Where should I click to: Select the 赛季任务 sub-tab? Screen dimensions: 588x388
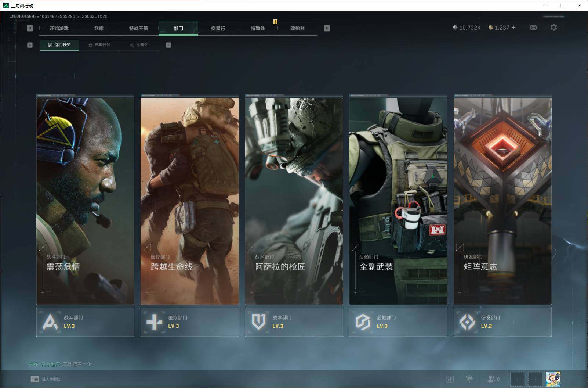(x=99, y=45)
